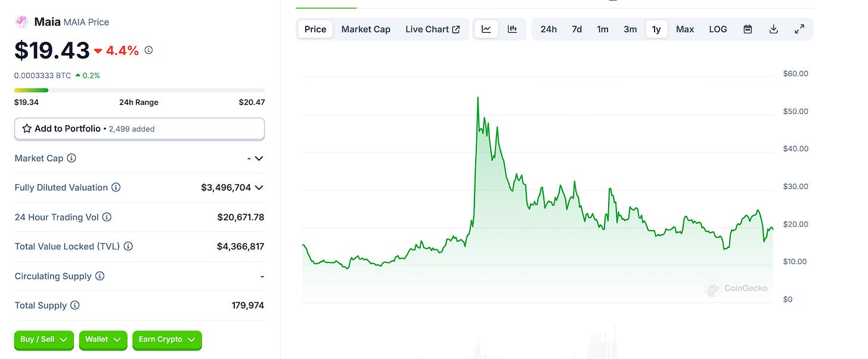This screenshot has height=359, width=868.
Task: Switch to candlestick chart view icon
Action: [512, 29]
